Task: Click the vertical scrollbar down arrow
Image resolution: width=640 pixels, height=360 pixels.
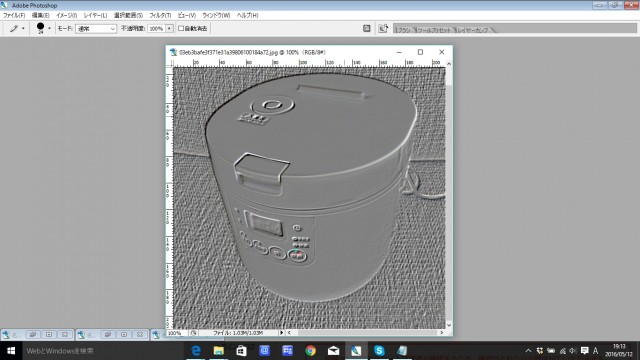Action: click(449, 325)
